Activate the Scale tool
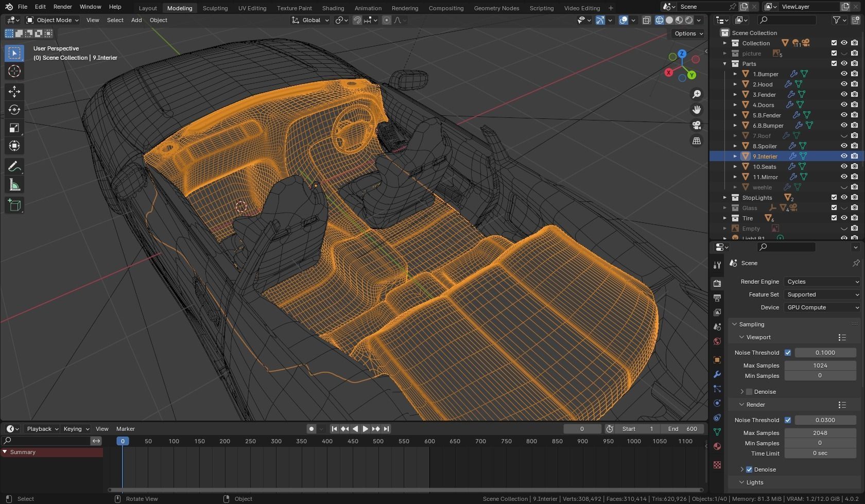This screenshot has height=504, width=865. [14, 128]
